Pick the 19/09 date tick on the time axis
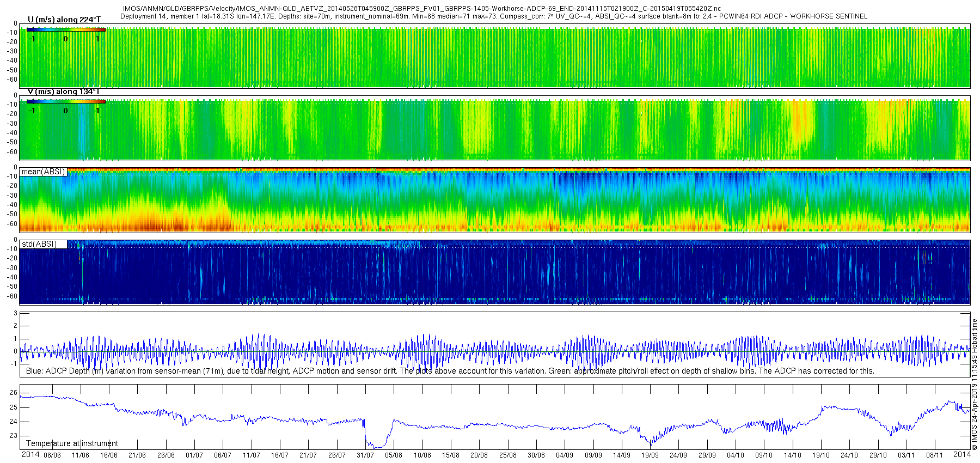Viewport: 980px width, 463px height. (x=650, y=455)
